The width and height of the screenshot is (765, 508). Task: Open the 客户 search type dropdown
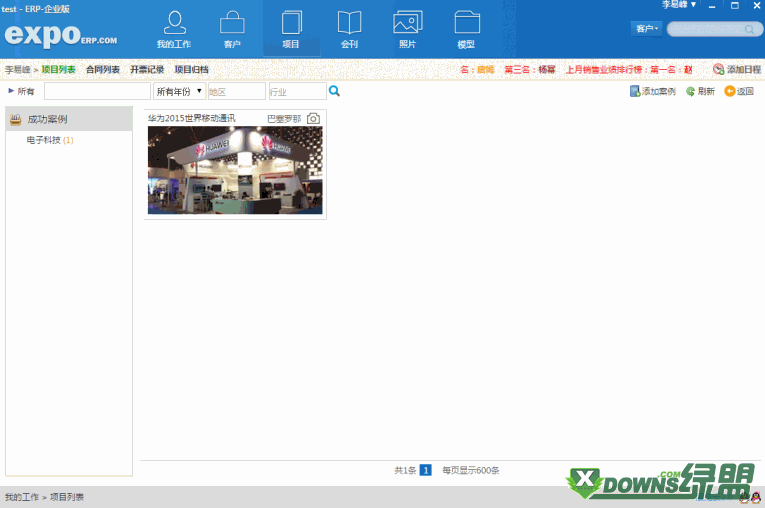[x=646, y=29]
